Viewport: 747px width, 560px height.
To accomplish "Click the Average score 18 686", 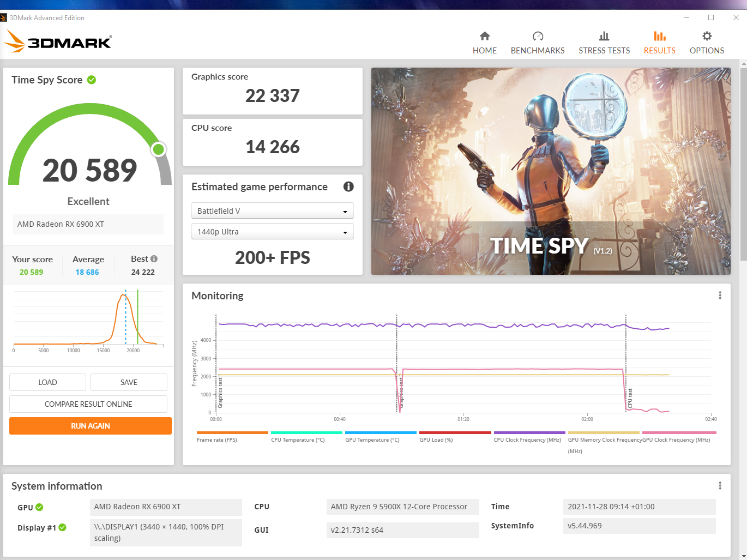I will (87, 272).
